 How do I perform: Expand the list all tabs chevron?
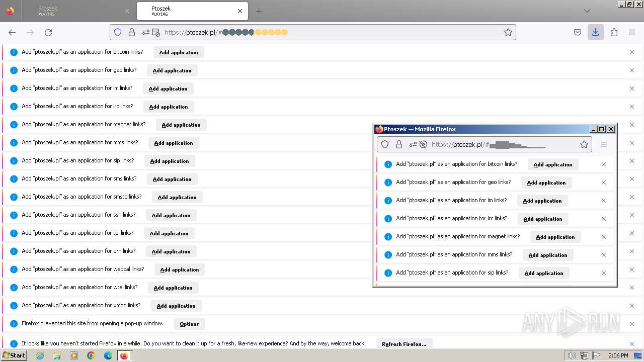(587, 11)
